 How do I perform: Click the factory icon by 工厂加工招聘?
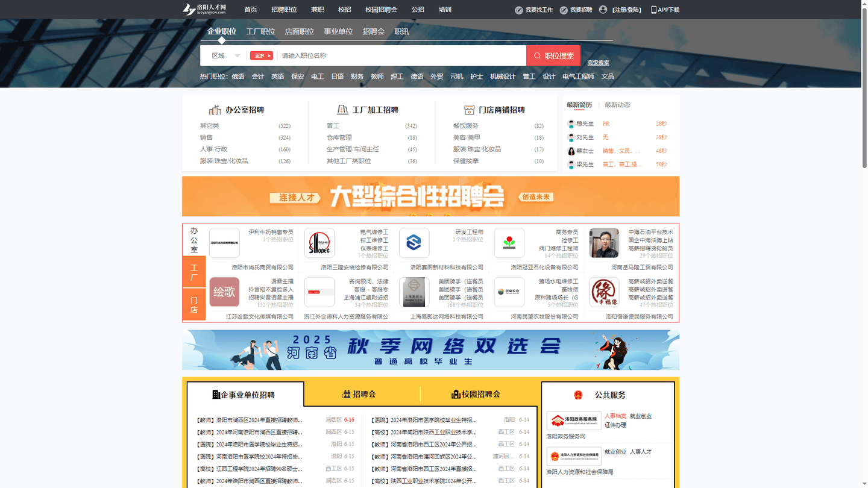(342, 110)
